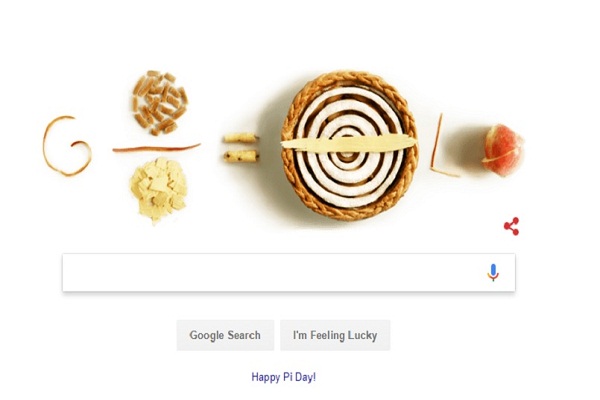This screenshot has height=400, width=600.
Task: Click the lower pastry stick of equals sign
Action: coord(241,156)
